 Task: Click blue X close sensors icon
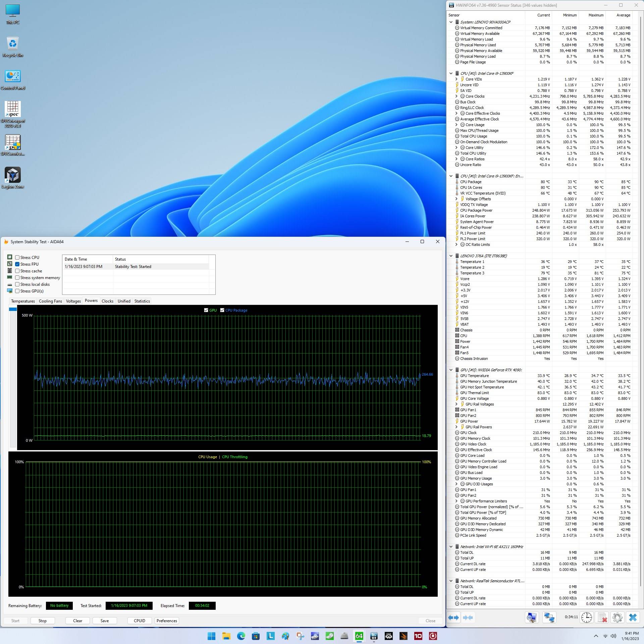click(x=633, y=618)
